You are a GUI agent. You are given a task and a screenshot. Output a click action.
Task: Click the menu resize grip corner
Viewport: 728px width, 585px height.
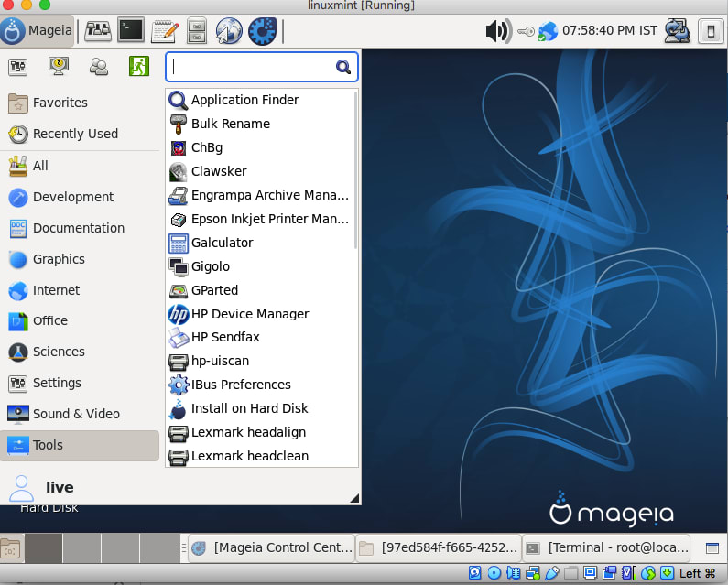pyautogui.click(x=354, y=498)
